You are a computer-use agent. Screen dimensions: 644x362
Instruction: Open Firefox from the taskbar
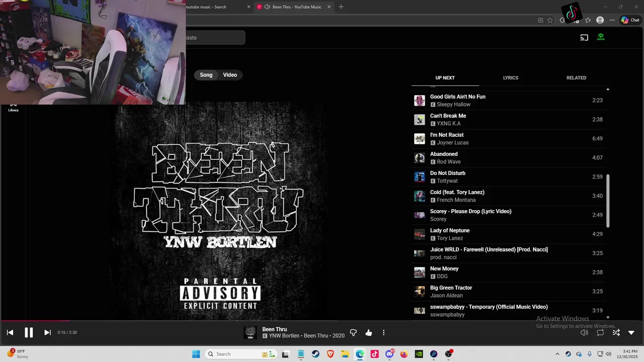(404, 354)
